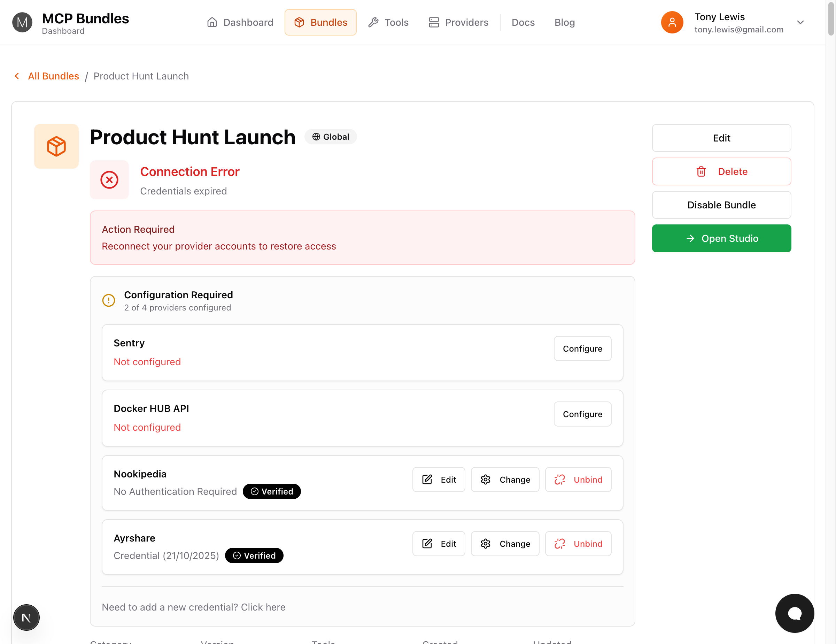This screenshot has width=836, height=644.
Task: Configure the Sentry provider
Action: (582, 348)
